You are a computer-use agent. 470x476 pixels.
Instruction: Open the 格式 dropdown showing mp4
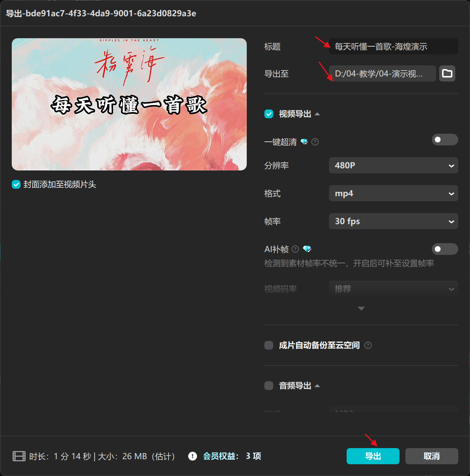pos(393,193)
